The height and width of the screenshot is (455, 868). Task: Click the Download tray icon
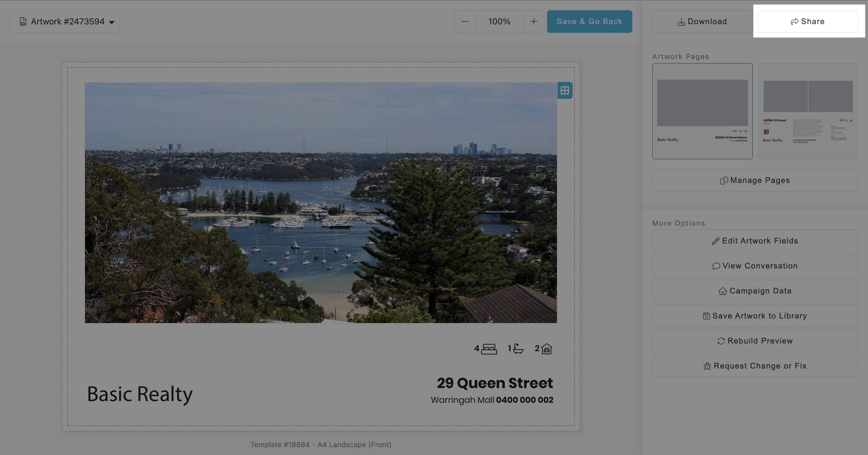click(681, 22)
